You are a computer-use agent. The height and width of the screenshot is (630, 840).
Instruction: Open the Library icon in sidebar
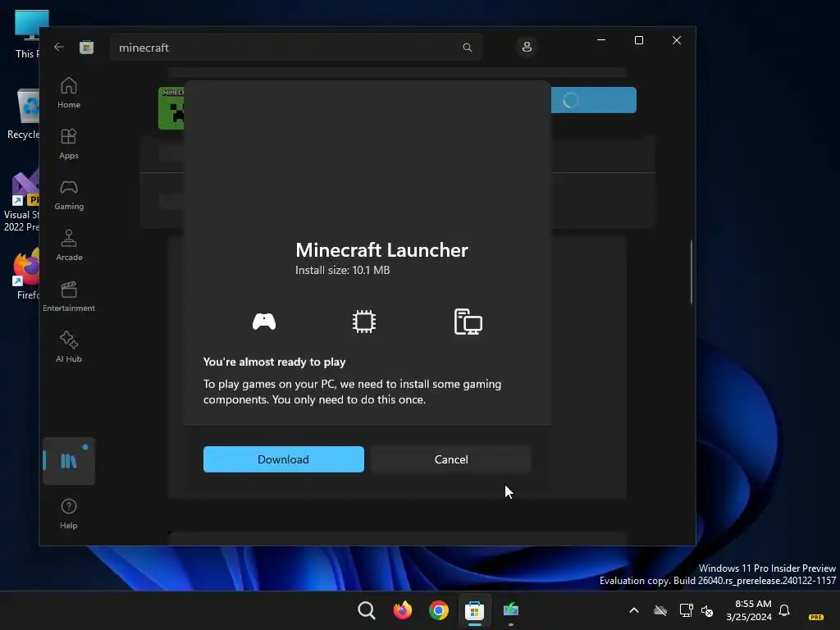[69, 461]
